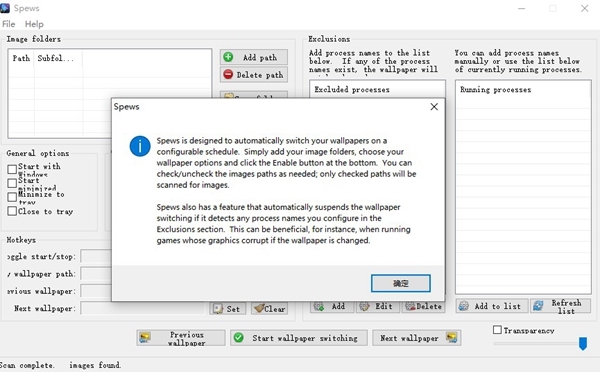Screen dimensions: 600x372
Task: Click the Running processes list header
Action: (523, 90)
